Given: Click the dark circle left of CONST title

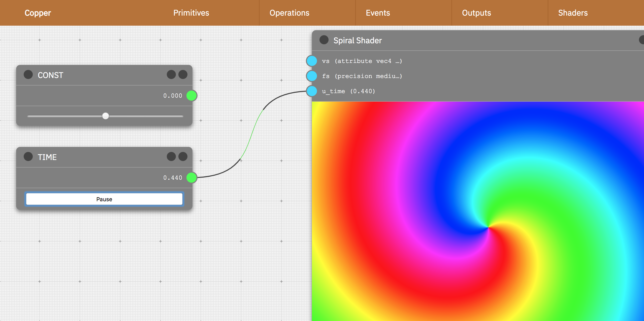Looking at the screenshot, I should tap(28, 74).
